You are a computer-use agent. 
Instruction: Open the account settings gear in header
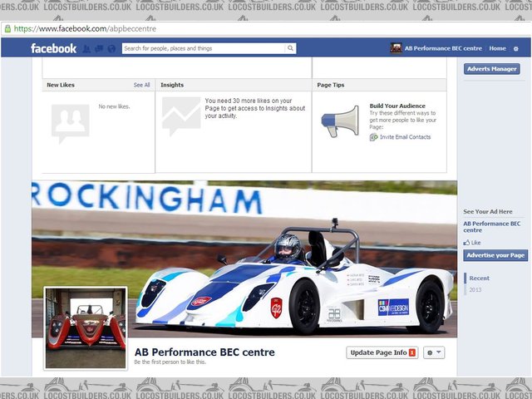coord(516,48)
